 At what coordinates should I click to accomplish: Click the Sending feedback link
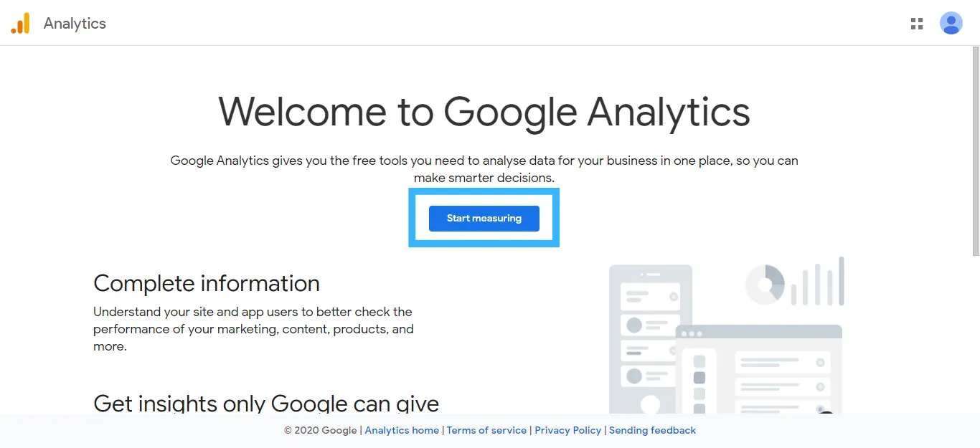coord(652,430)
